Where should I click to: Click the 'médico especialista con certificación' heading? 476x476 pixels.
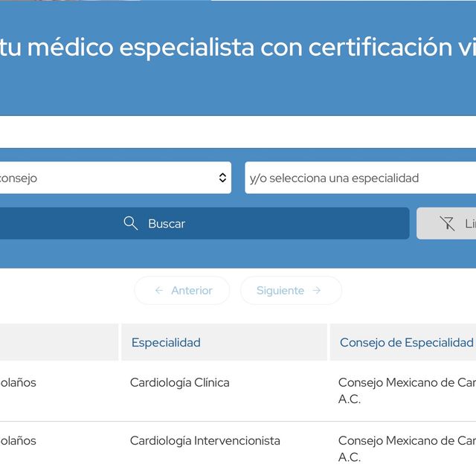[239, 47]
